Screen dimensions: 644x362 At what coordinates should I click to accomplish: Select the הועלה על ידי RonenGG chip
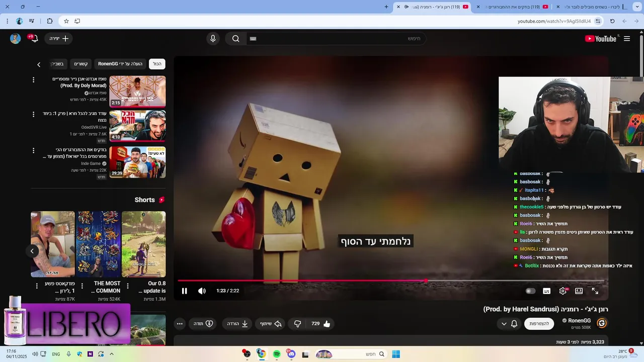click(120, 64)
